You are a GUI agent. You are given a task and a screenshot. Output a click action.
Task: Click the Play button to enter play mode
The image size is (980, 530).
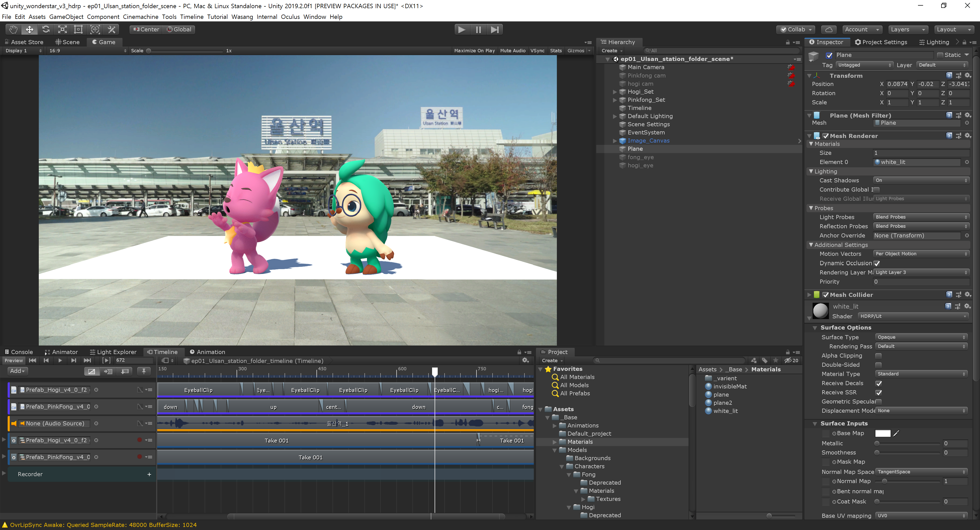pos(462,29)
